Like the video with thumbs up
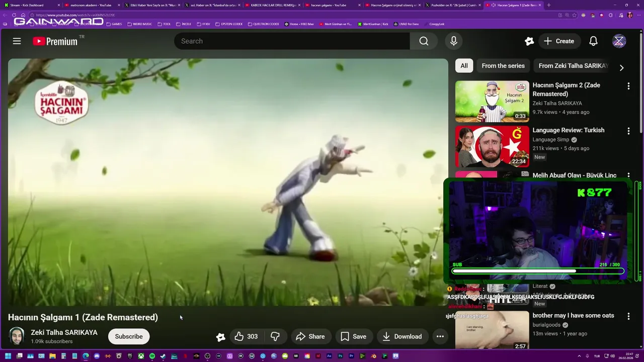Image resolution: width=644 pixels, height=362 pixels. (246, 336)
